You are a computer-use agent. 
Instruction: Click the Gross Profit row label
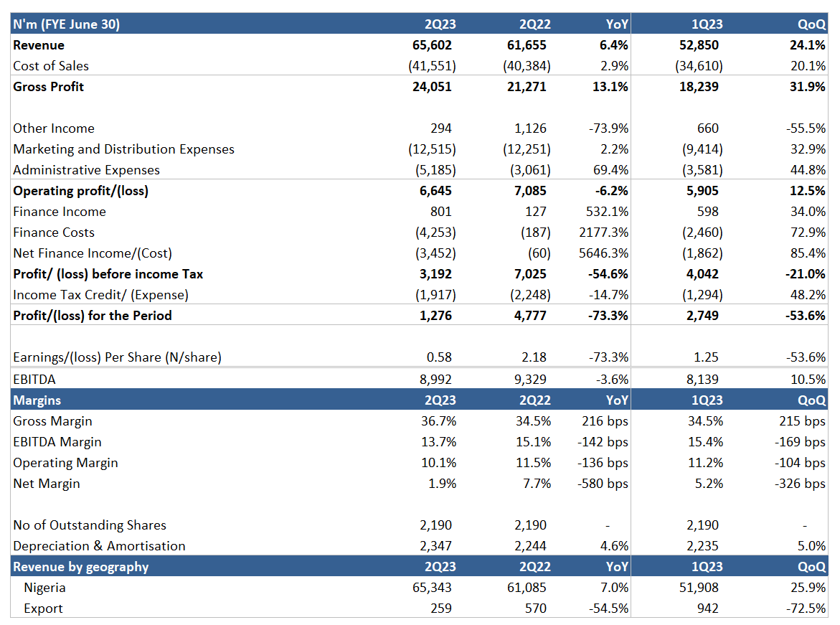tap(49, 87)
